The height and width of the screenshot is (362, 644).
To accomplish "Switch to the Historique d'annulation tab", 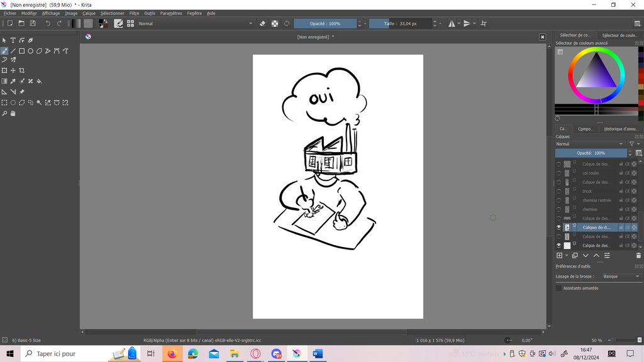I will pos(620,129).
